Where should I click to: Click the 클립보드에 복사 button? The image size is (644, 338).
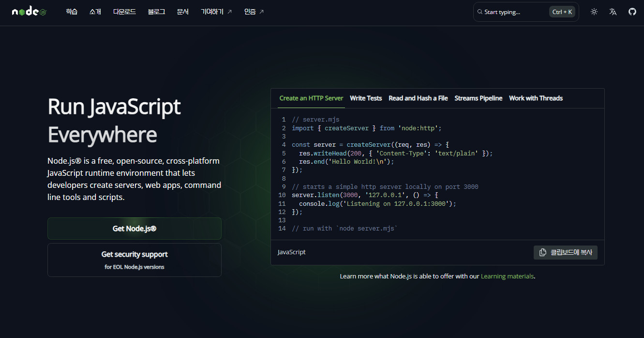point(566,252)
